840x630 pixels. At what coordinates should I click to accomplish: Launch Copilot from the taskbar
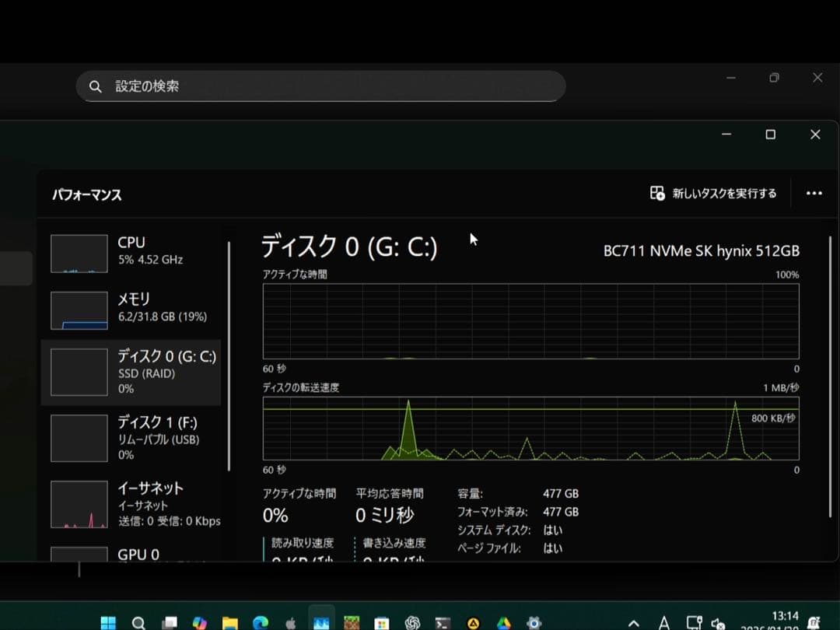pos(201,622)
